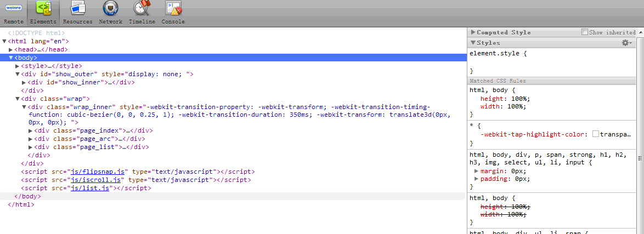Switch to the Elements panel

tap(43, 14)
